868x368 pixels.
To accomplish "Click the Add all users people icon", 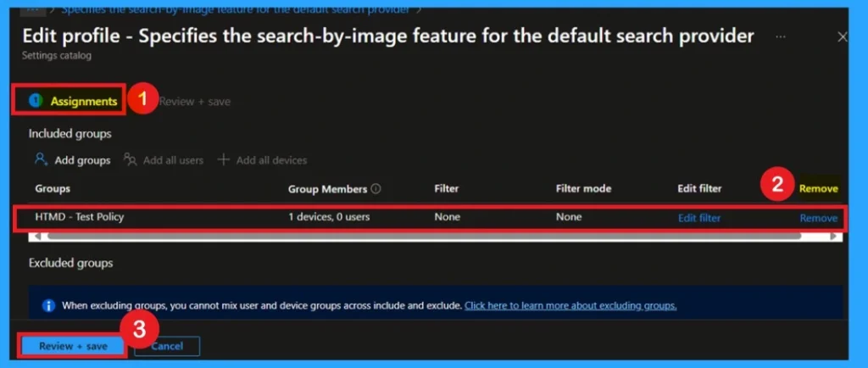I will (x=130, y=160).
